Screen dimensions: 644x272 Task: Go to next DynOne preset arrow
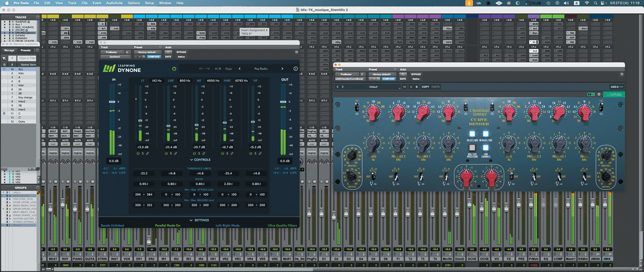282,69
